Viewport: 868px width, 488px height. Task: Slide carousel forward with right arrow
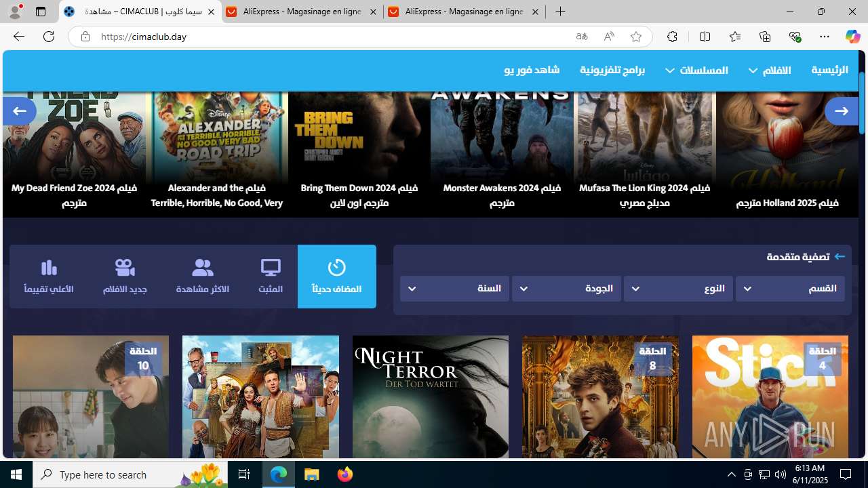[x=842, y=110]
